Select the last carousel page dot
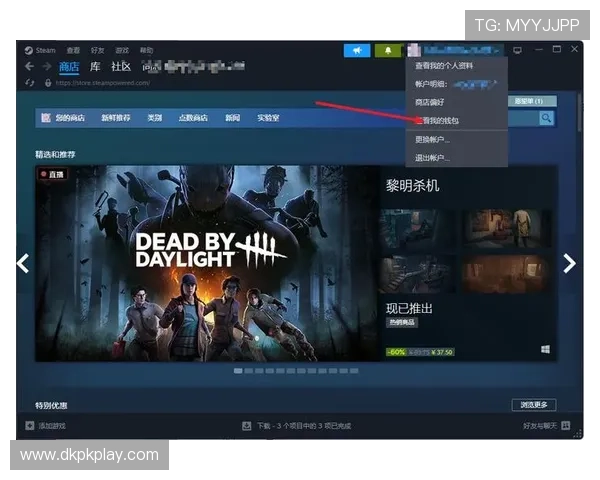 pos(354,371)
